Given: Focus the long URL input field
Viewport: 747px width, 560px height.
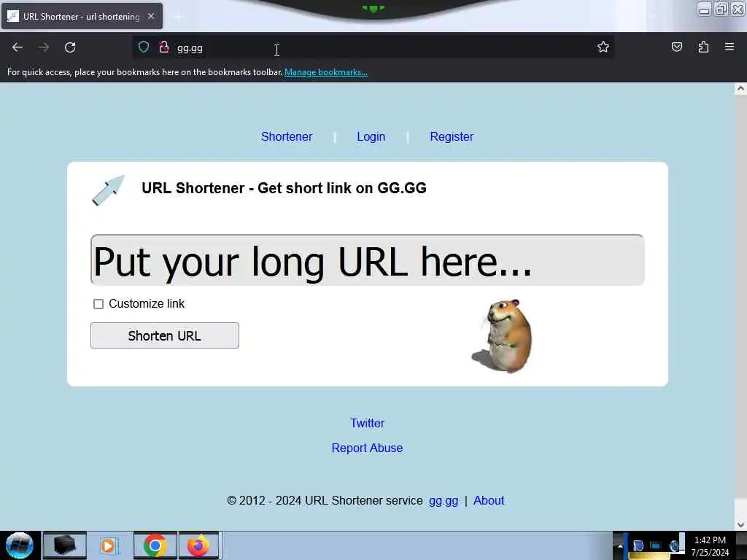Looking at the screenshot, I should click(368, 260).
